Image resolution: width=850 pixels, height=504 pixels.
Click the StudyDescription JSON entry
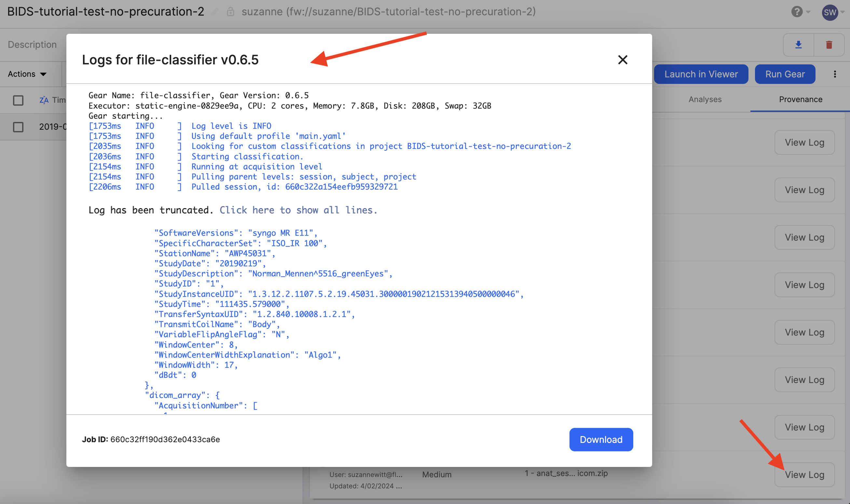(x=273, y=273)
